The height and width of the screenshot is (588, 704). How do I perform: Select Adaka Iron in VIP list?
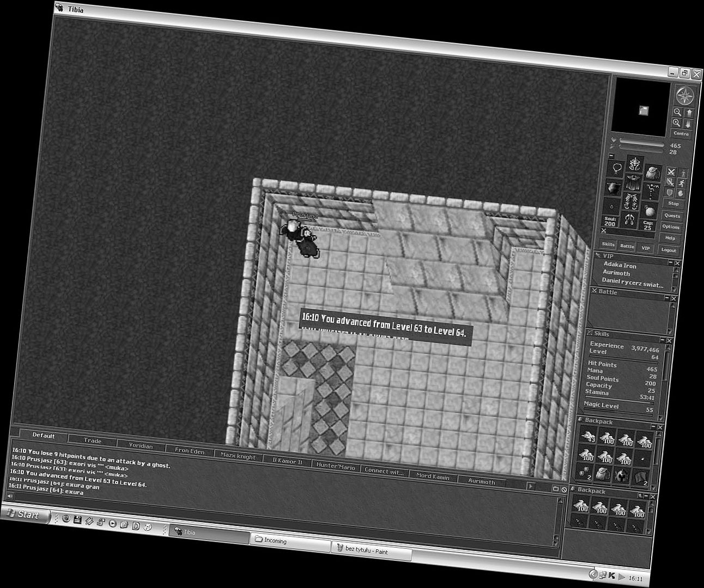coord(620,265)
